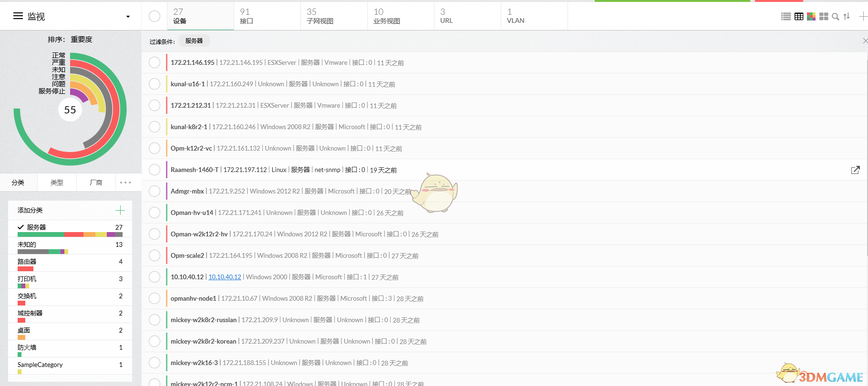
Task: Open the colored heat map view
Action: 811,17
